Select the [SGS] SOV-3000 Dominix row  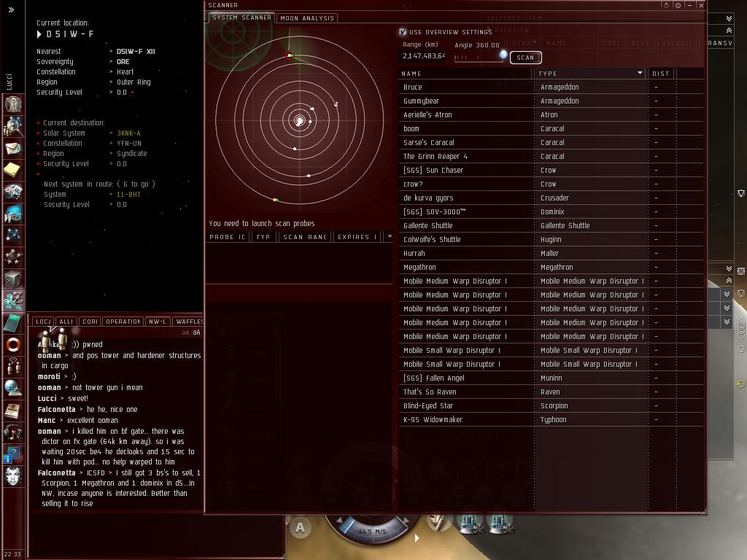tap(551, 212)
